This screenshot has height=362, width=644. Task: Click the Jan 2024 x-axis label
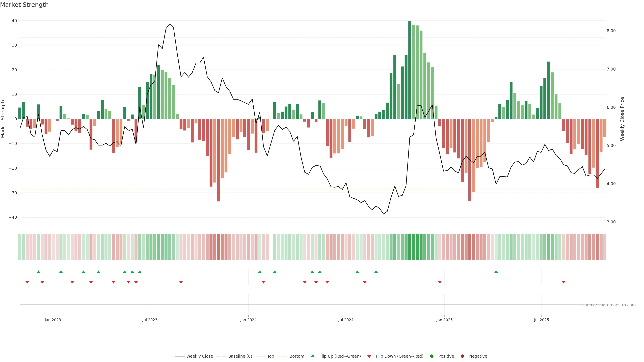(x=248, y=320)
